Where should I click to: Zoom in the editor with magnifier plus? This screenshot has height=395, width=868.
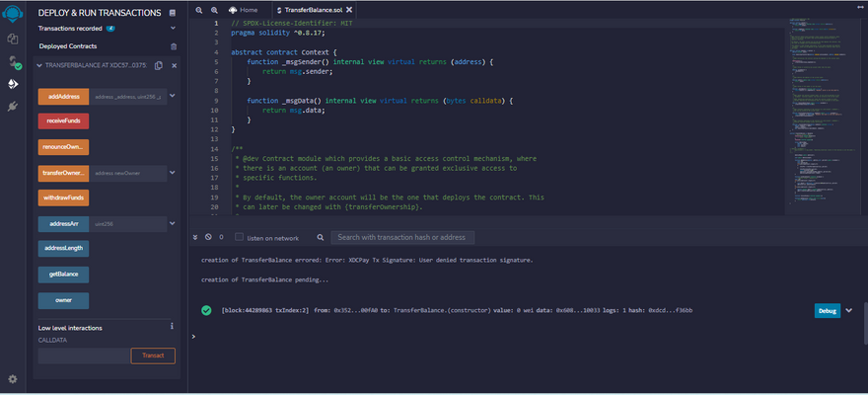coord(213,10)
